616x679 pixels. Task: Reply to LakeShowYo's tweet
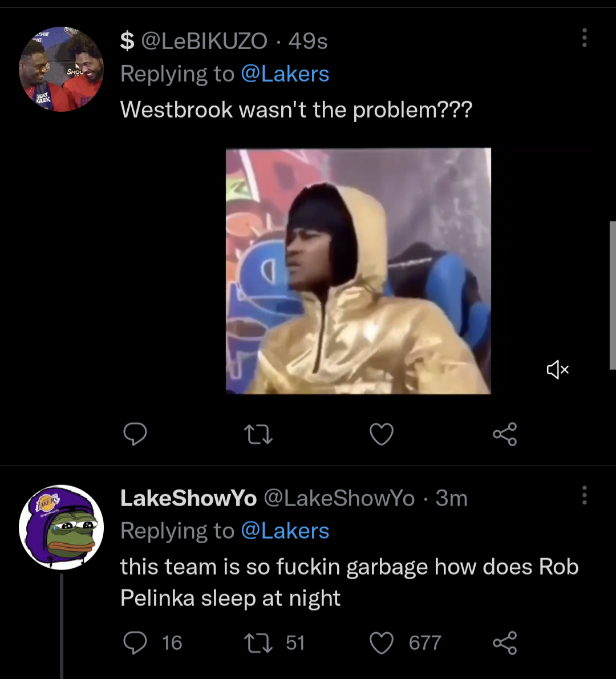[x=135, y=642]
